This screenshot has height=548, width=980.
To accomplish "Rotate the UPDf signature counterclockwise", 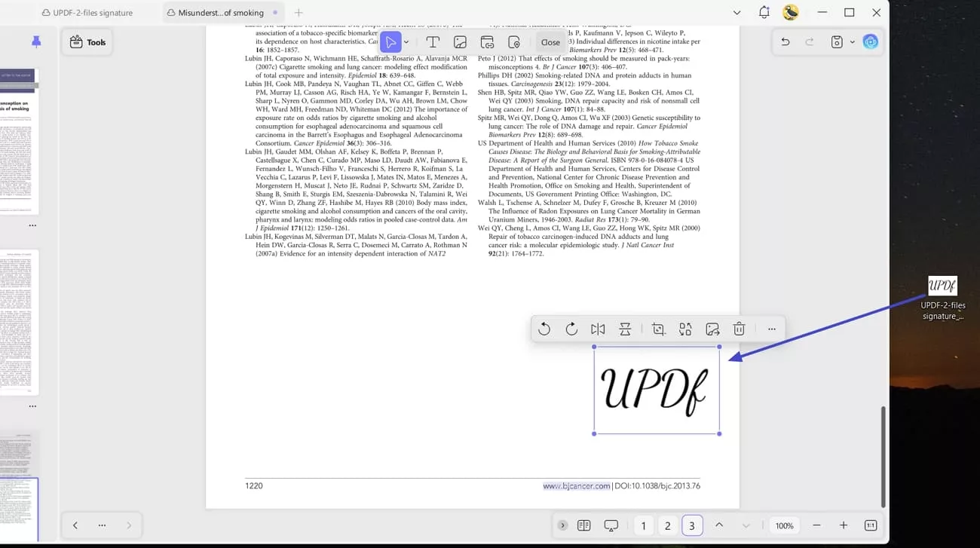I will click(x=544, y=329).
